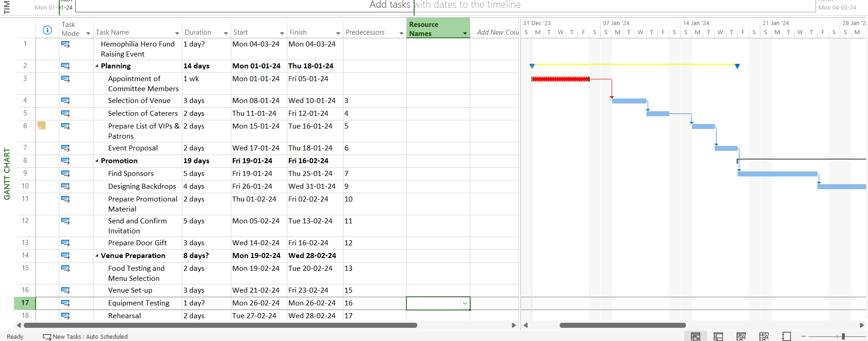Click task mode icon for Hemophilia Hero row

coord(65,44)
